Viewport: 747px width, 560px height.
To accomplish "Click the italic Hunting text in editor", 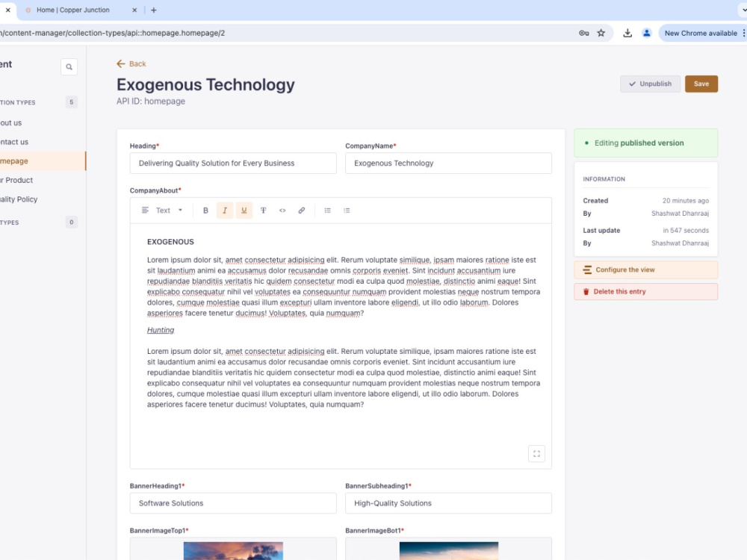I will (x=161, y=330).
